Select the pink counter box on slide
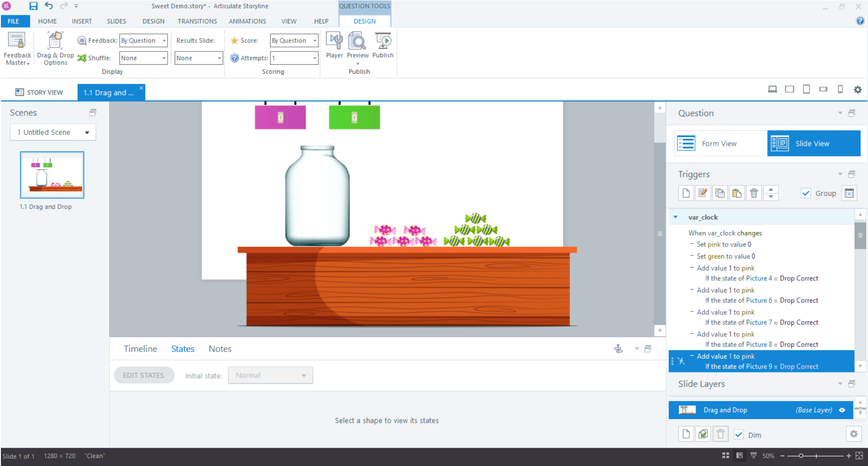Image resolution: width=868 pixels, height=466 pixels. point(280,117)
